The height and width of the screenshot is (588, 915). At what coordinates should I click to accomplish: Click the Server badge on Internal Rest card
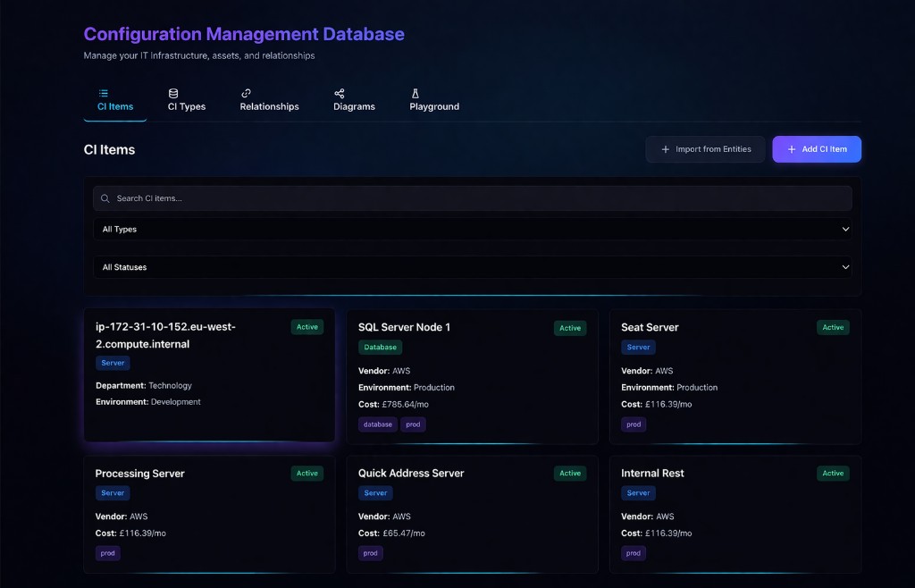(x=638, y=493)
